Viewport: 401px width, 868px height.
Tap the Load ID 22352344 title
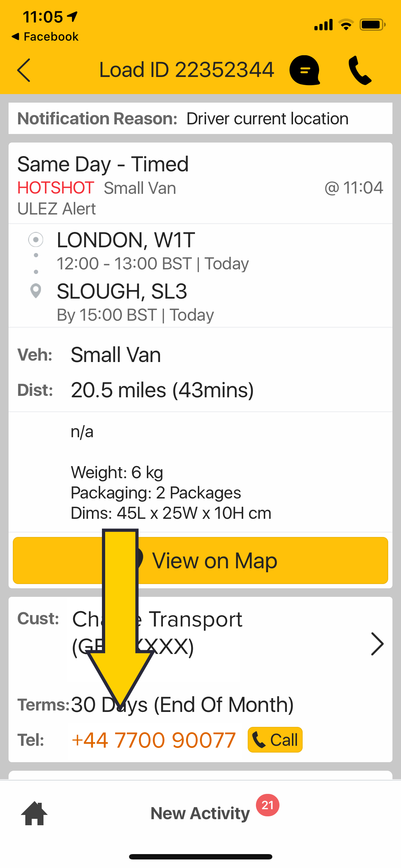(186, 70)
